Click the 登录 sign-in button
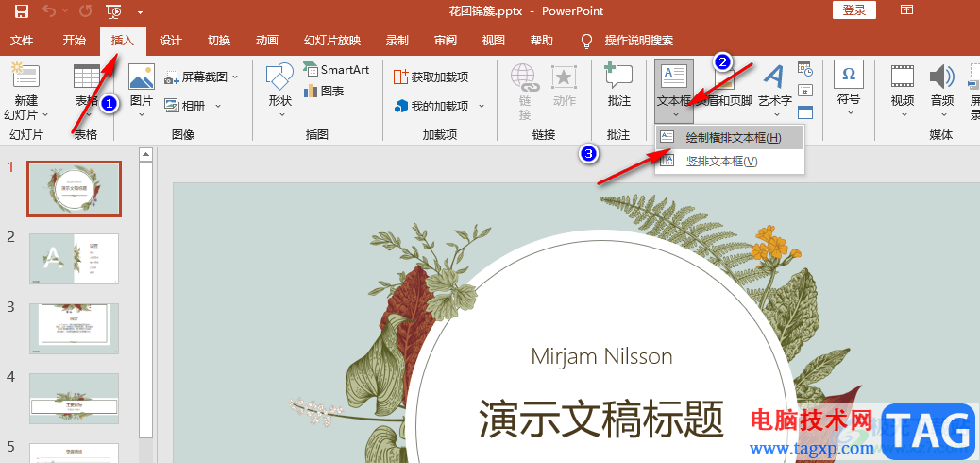The height and width of the screenshot is (463, 980). [x=853, y=10]
